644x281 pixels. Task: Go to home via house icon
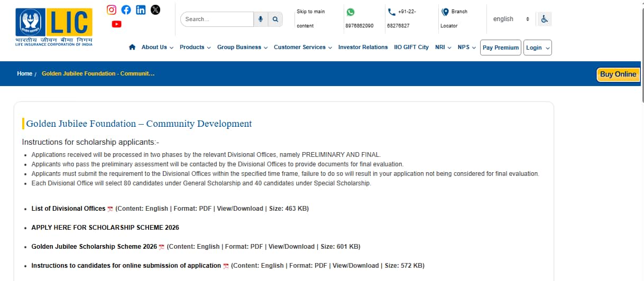[132, 47]
